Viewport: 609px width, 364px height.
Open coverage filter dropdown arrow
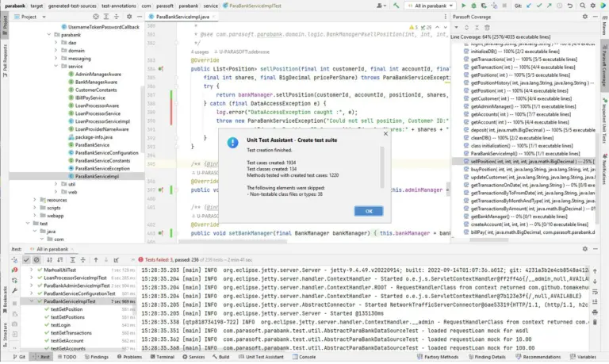coord(457,28)
